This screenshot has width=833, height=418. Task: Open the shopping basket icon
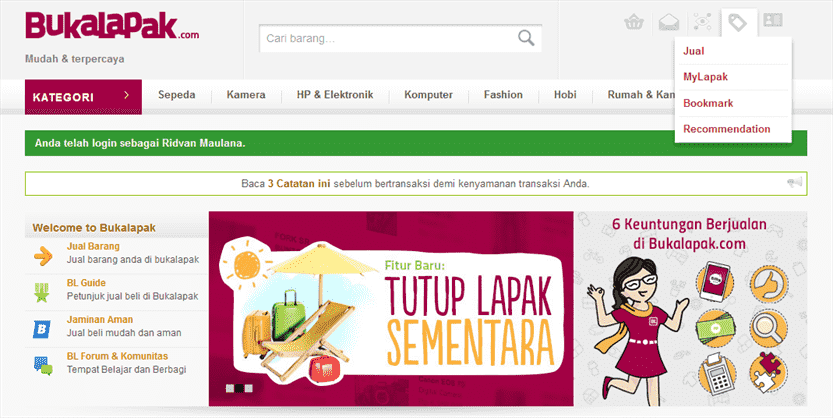634,22
